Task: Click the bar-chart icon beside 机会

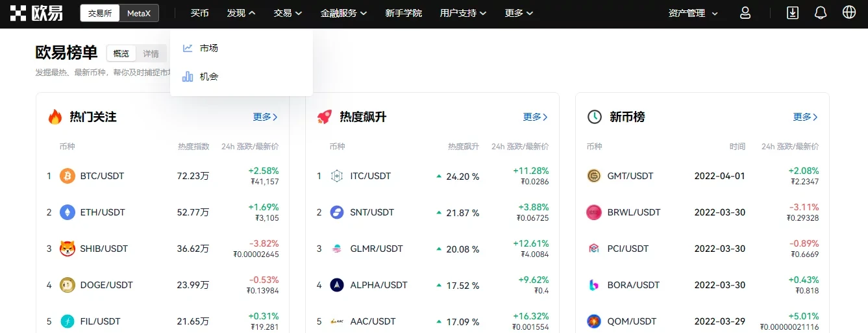Action: pos(188,77)
